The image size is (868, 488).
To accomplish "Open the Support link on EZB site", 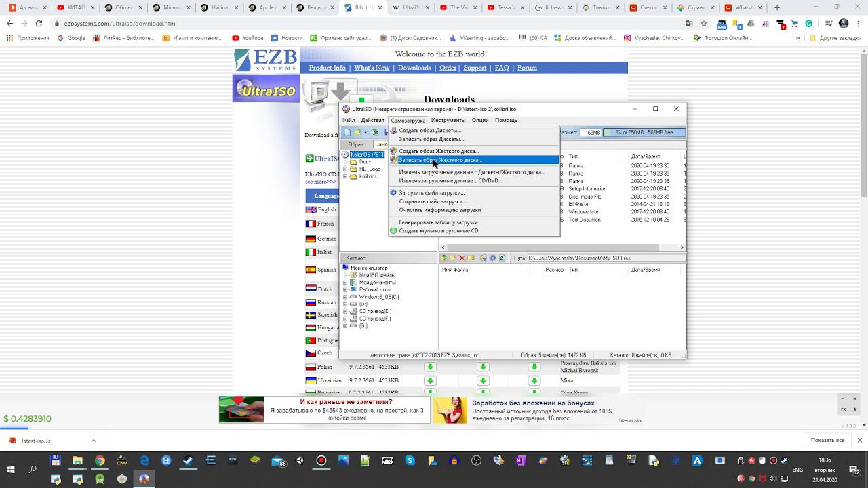I will coord(475,68).
